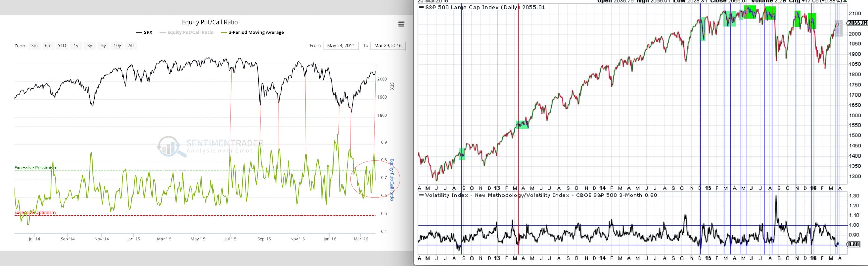Click the Jul '14 x-axis label
Image resolution: width=868 pixels, height=266 pixels.
34,239
